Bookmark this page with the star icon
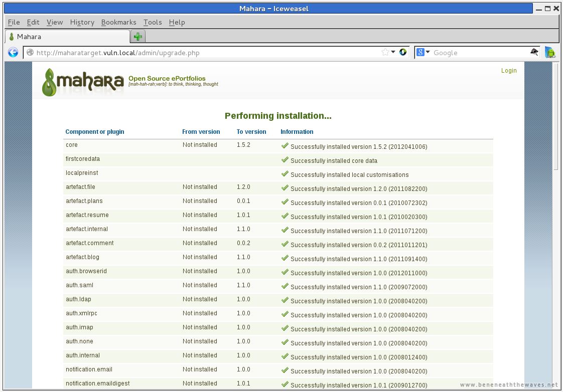The height and width of the screenshot is (392, 563). click(385, 52)
